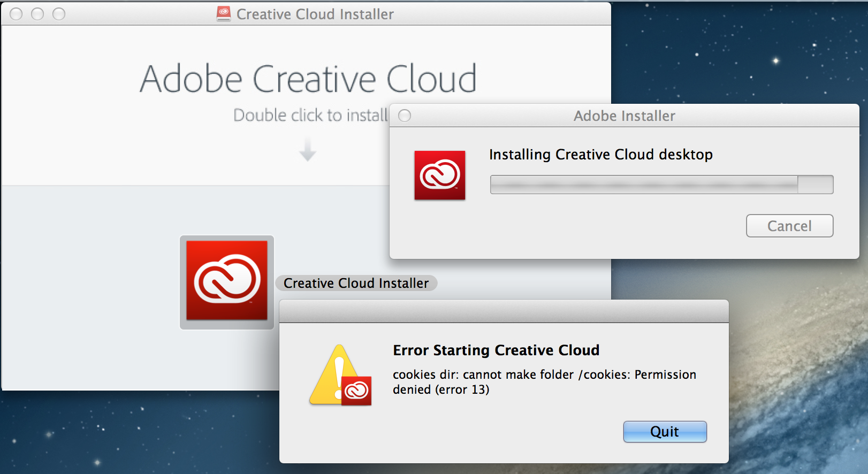This screenshot has width=868, height=474.
Task: Click the Creative Cloud logo in Adobe Installer dialog
Action: (440, 175)
